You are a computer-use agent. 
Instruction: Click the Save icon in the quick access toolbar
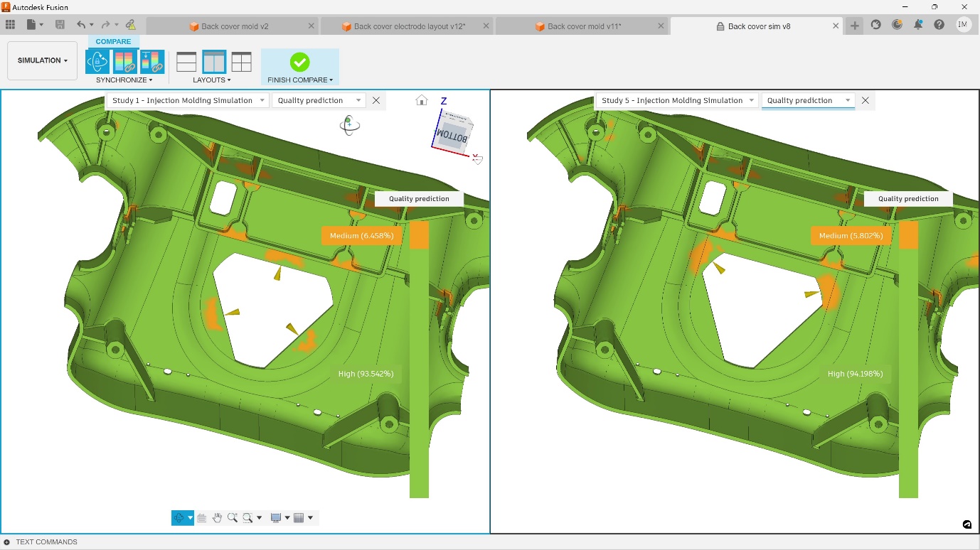coord(60,23)
